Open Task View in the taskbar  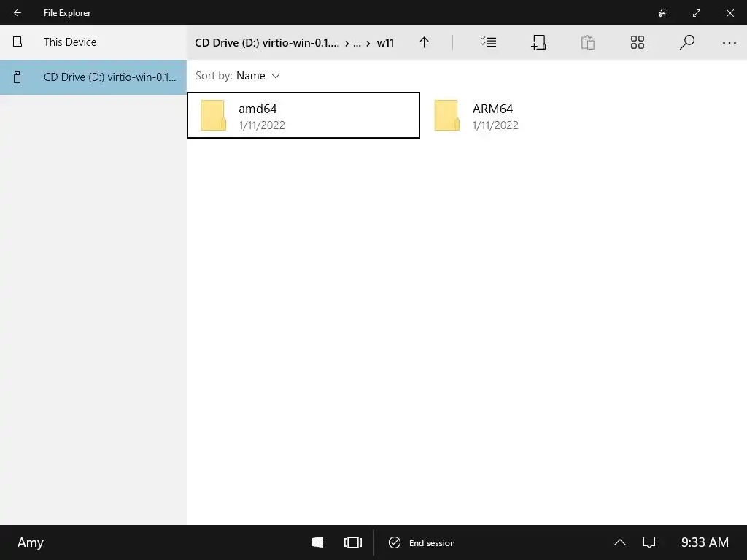tap(353, 542)
